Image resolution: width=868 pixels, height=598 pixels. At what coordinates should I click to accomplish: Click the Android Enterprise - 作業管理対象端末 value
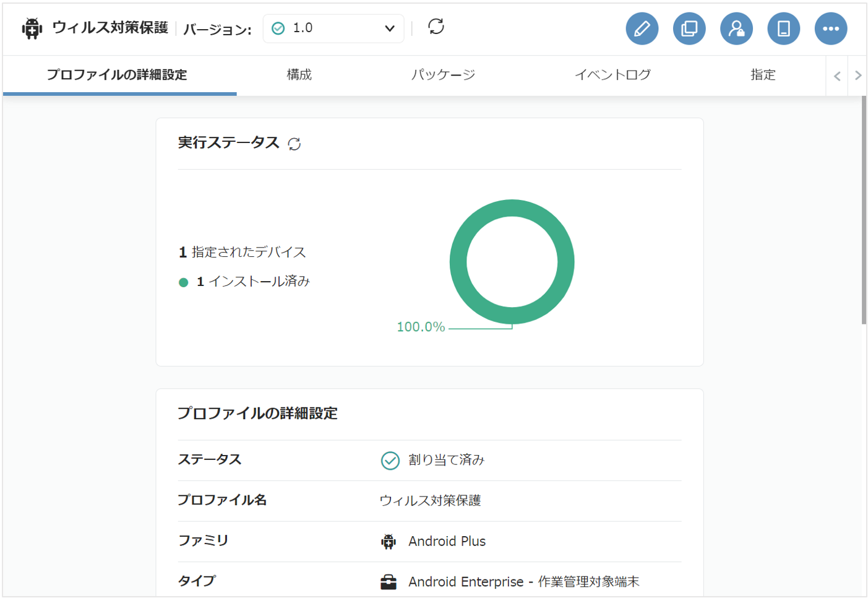[524, 582]
